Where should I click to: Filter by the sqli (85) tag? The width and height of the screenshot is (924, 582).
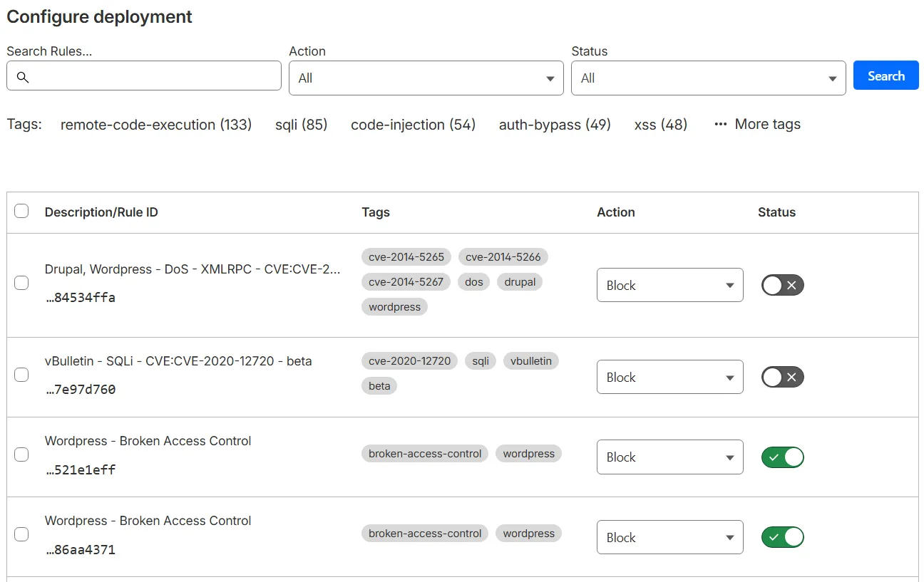[301, 124]
